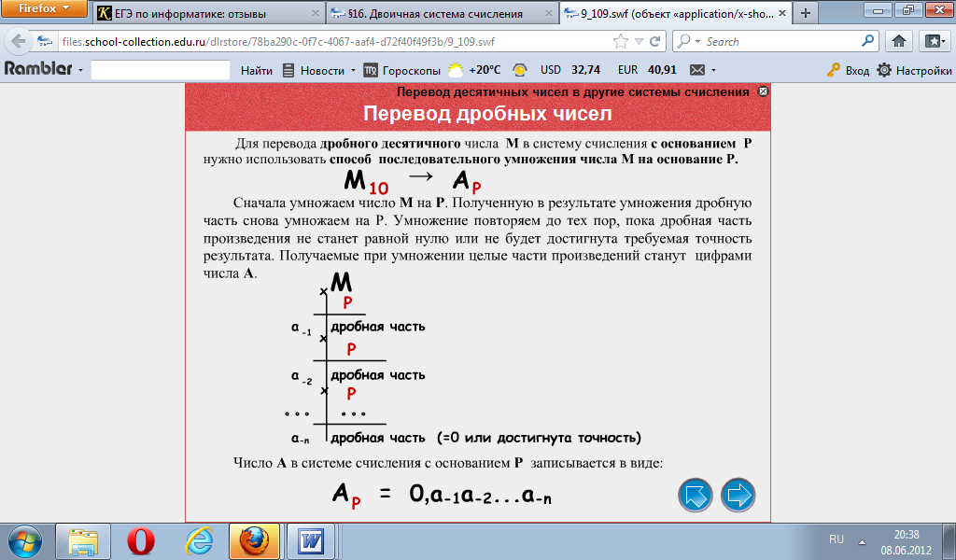Open the bookmarks menu button

[935, 41]
